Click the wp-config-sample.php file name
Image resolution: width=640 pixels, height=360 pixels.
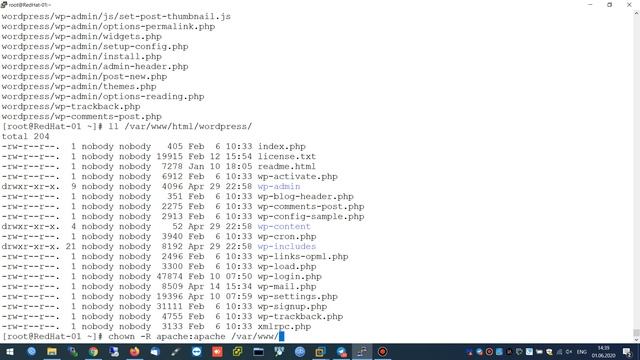pos(311,216)
